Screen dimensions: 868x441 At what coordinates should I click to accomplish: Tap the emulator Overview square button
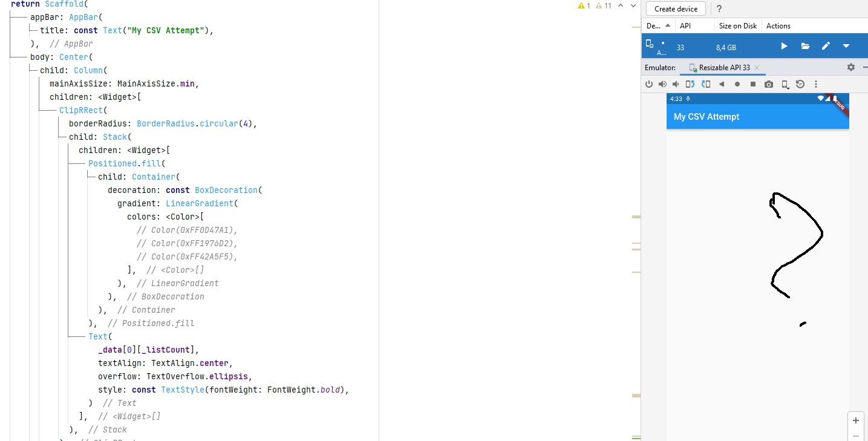click(753, 84)
